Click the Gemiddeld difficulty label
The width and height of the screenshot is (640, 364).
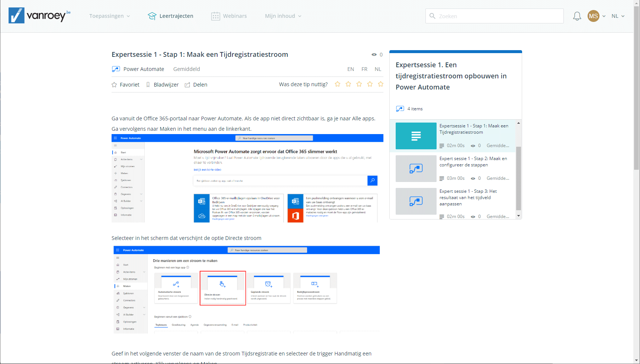187,69
